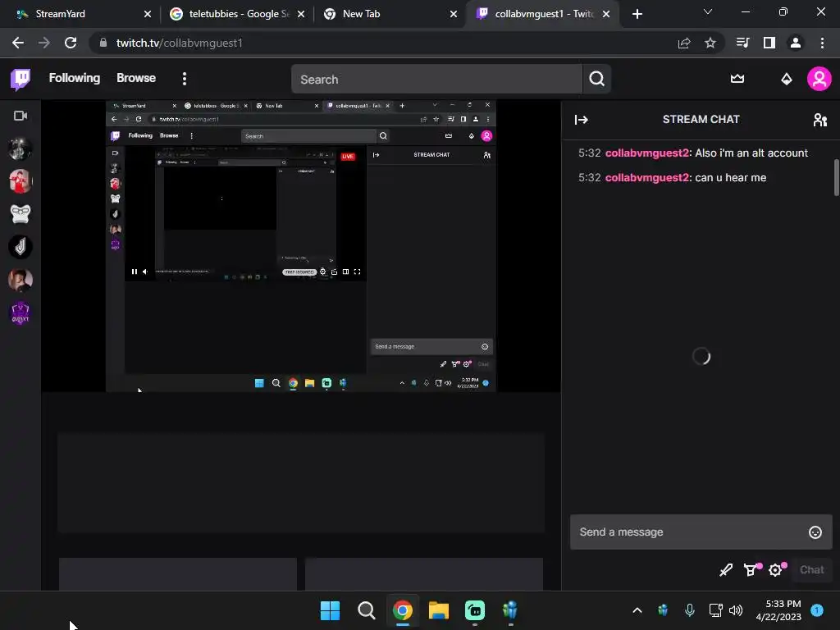Click the Twitch Search input field
The height and width of the screenshot is (630, 840).
pyautogui.click(x=436, y=80)
